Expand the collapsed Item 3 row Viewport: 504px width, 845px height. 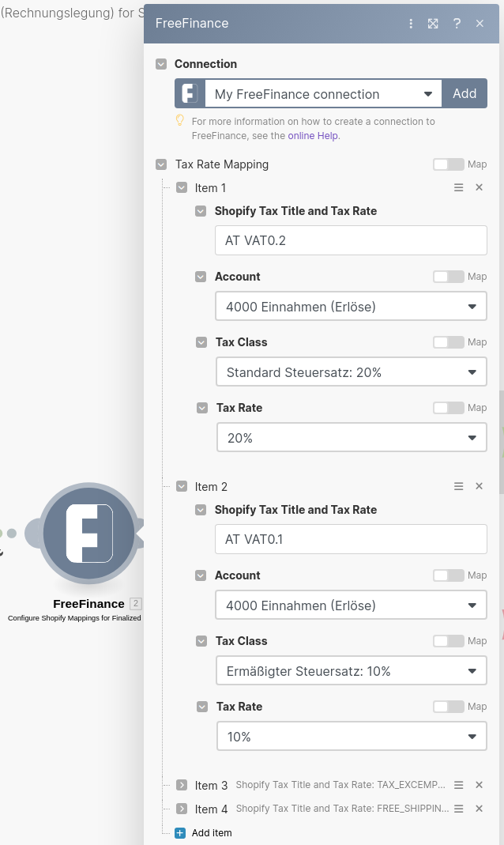(x=182, y=785)
